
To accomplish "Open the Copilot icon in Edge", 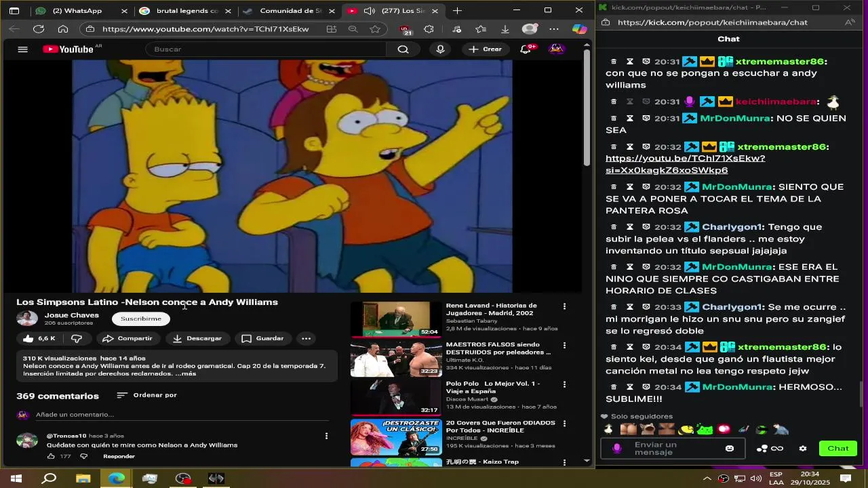I will pos(579,29).
